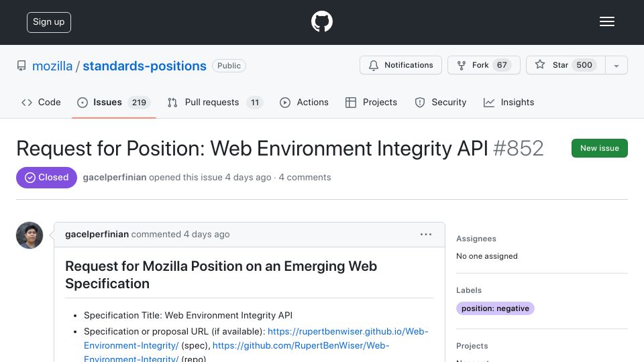The width and height of the screenshot is (644, 362).
Task: Switch to the Code tab
Action: coord(41,102)
